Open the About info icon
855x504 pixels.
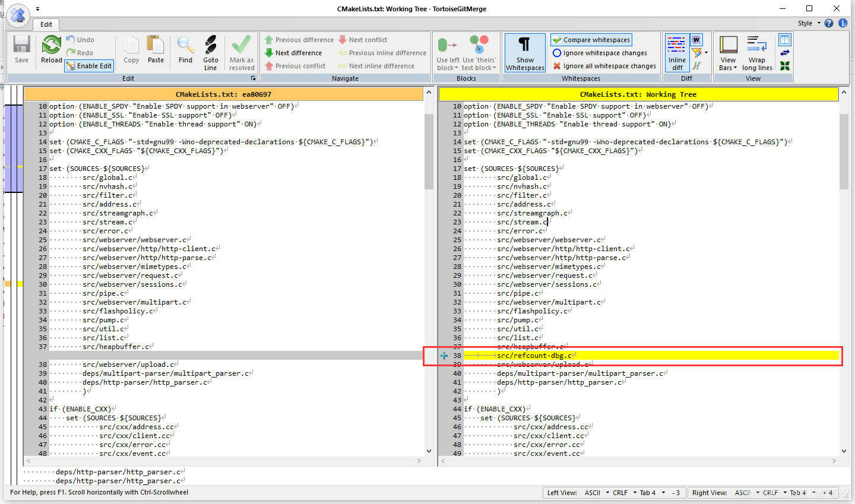[843, 23]
